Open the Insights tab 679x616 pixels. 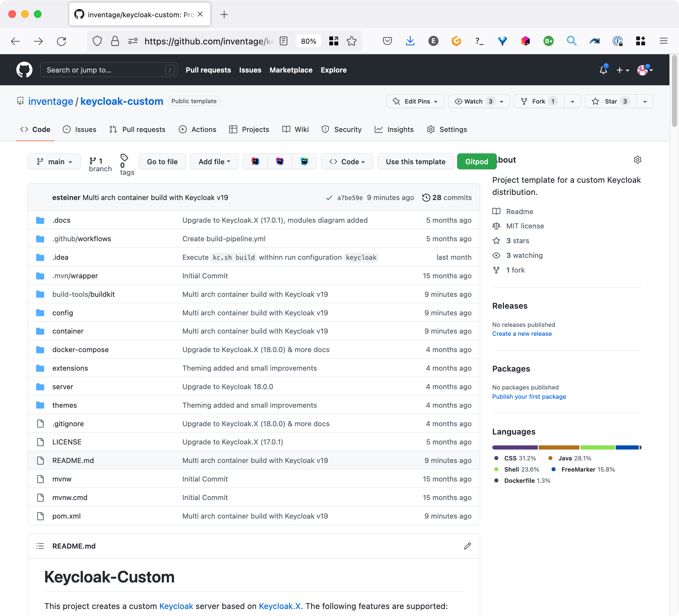pos(394,129)
